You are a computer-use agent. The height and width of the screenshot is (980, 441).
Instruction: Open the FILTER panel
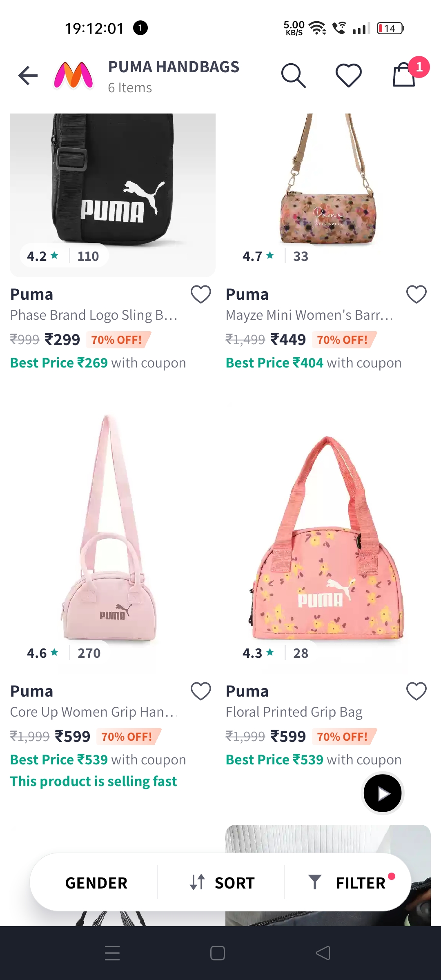(x=351, y=883)
